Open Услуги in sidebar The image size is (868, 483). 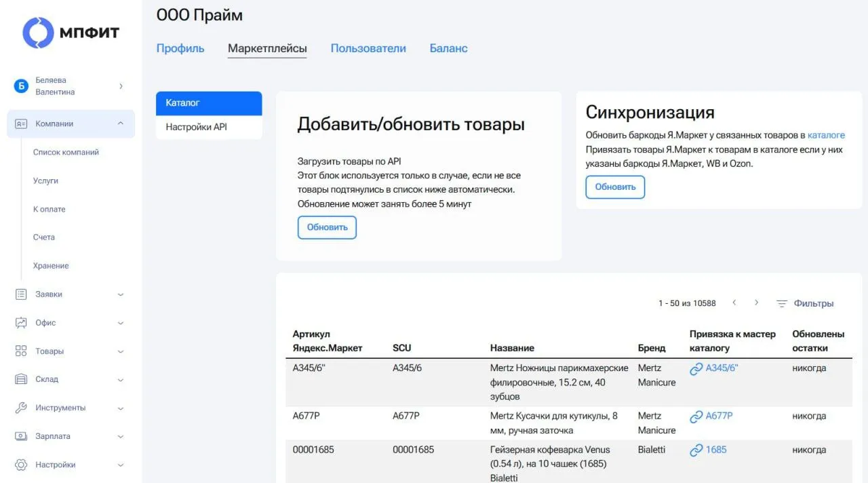coord(45,180)
